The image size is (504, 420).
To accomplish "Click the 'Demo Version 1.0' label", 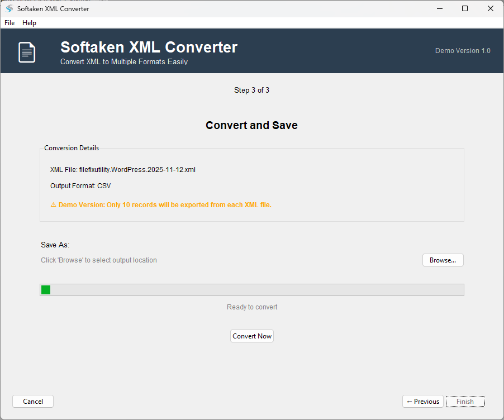I will [463, 50].
